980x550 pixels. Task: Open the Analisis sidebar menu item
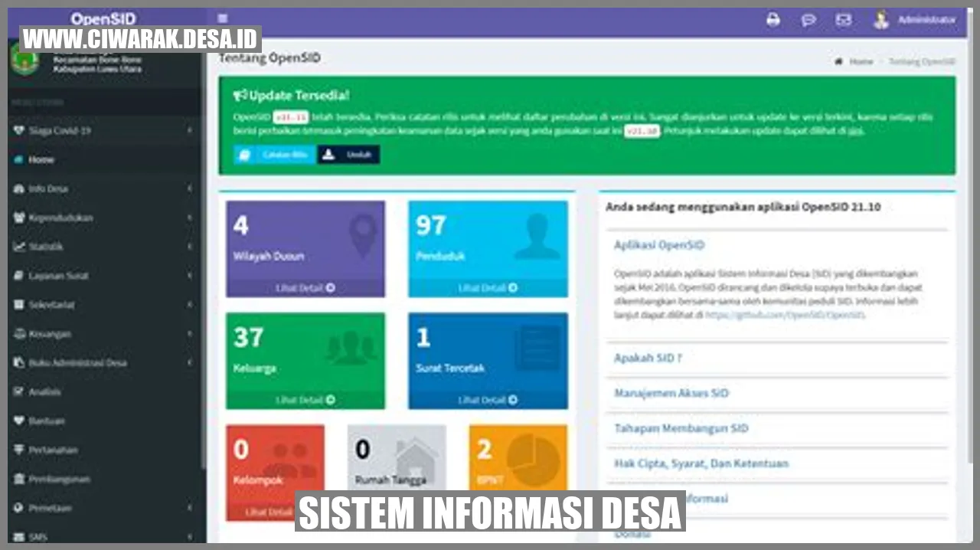tap(103, 391)
